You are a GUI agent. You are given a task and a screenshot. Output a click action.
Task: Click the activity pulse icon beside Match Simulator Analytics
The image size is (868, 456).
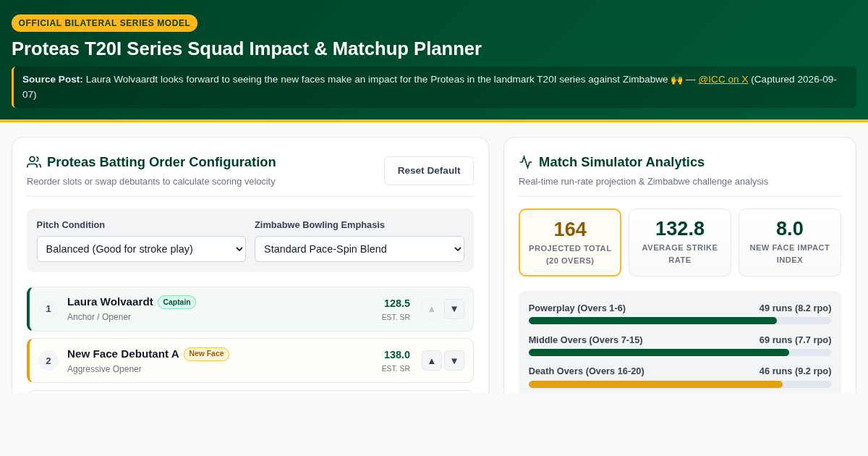526,162
